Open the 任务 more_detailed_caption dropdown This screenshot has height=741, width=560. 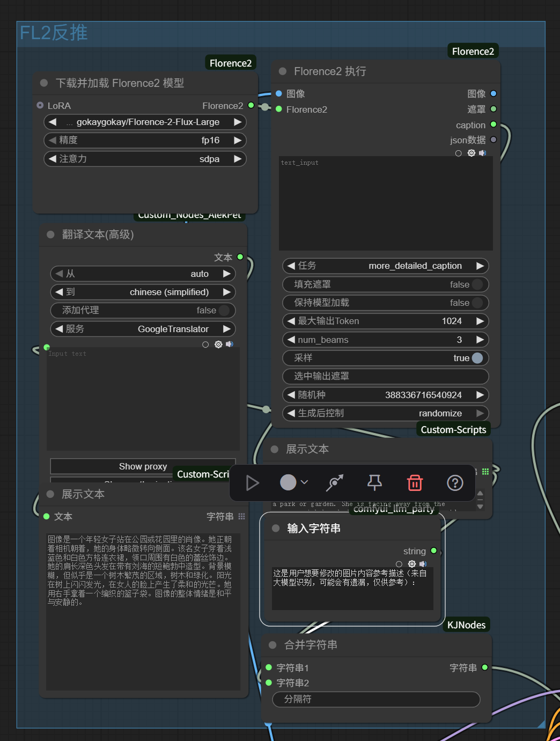[385, 266]
